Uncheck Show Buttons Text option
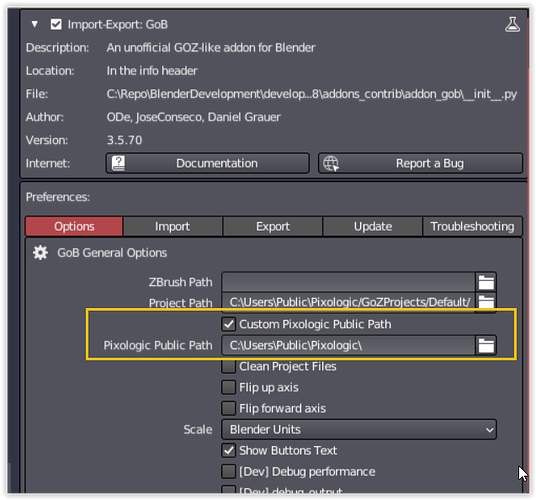 (x=229, y=450)
